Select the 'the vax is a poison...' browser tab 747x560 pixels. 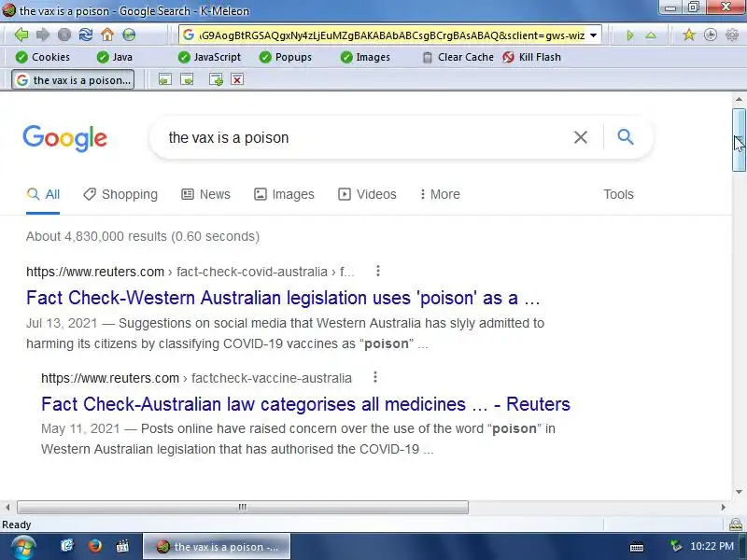click(x=73, y=80)
